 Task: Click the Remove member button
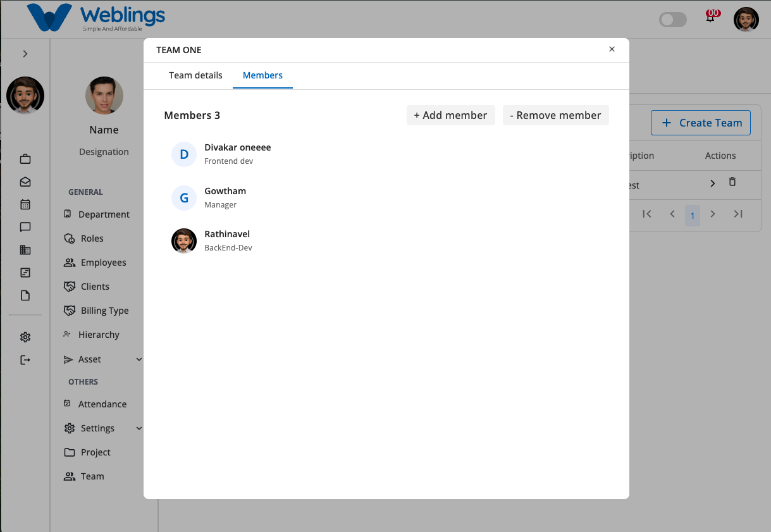click(x=555, y=115)
